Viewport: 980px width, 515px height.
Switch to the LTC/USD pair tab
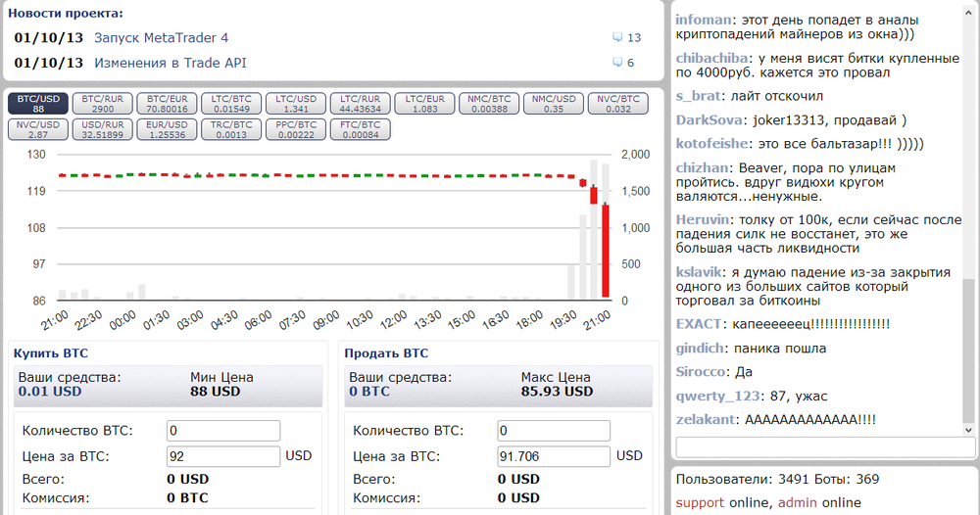coord(296,104)
